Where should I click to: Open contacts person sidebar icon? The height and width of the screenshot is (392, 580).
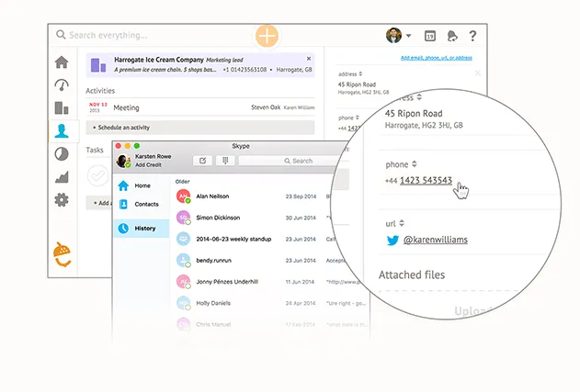(62, 130)
